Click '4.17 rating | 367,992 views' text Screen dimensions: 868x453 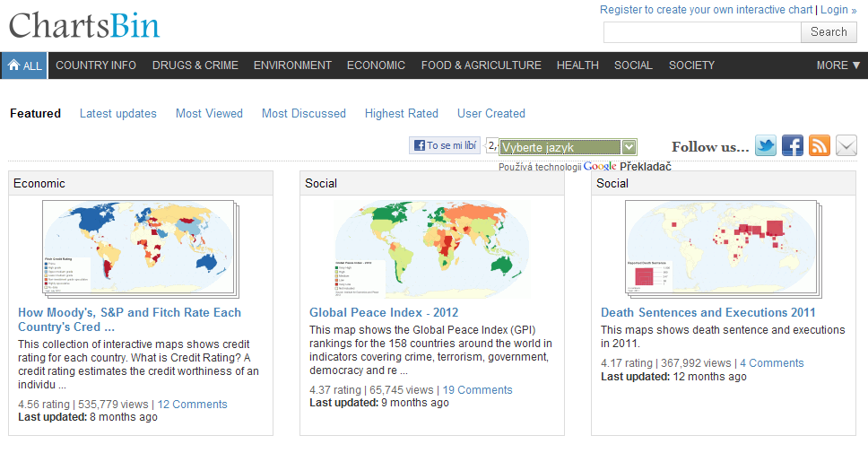(x=666, y=363)
